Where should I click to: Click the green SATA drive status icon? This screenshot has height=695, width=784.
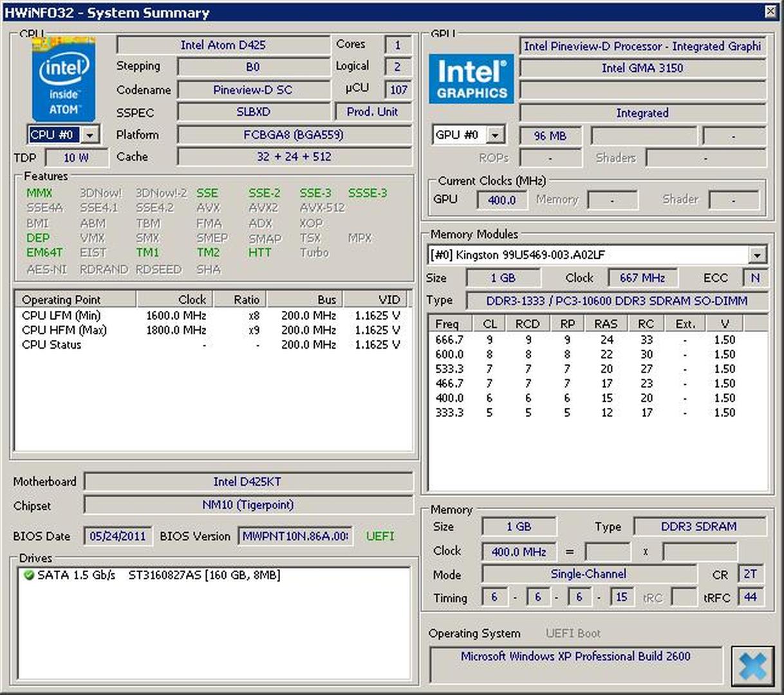28,575
